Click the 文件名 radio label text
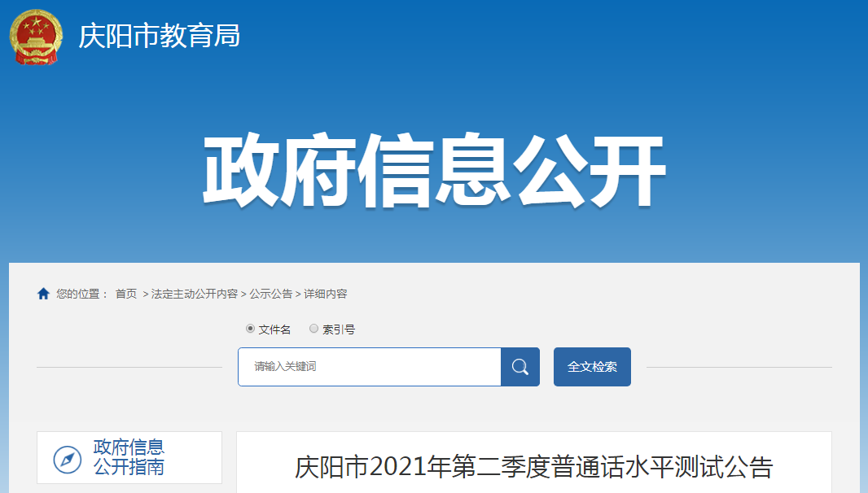 (274, 329)
